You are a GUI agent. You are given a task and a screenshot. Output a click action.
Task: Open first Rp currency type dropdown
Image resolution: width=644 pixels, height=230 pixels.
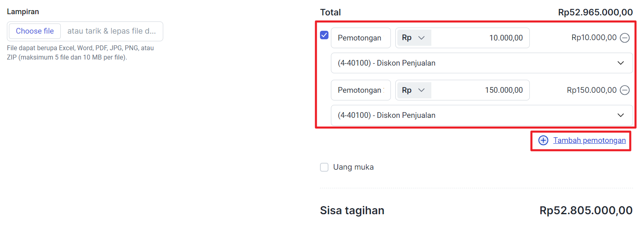[414, 38]
